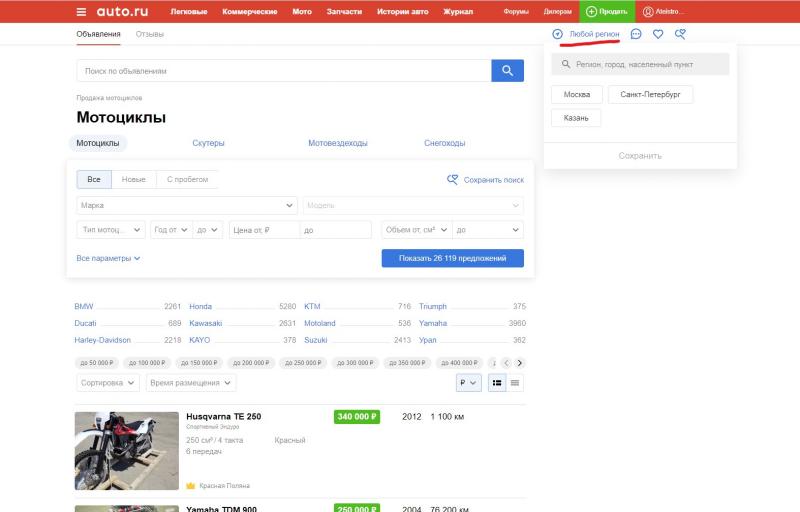
Task: Select the С пробегом filter
Action: click(x=187, y=179)
